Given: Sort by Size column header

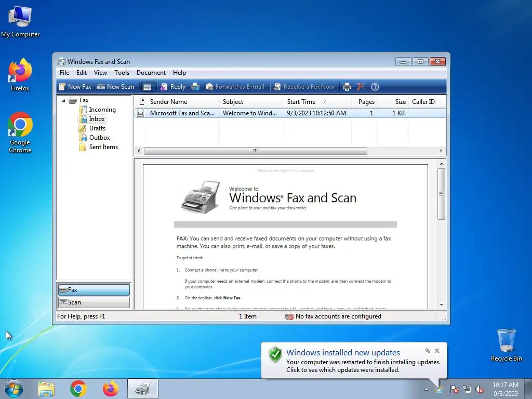Looking at the screenshot, I should pos(393,102).
